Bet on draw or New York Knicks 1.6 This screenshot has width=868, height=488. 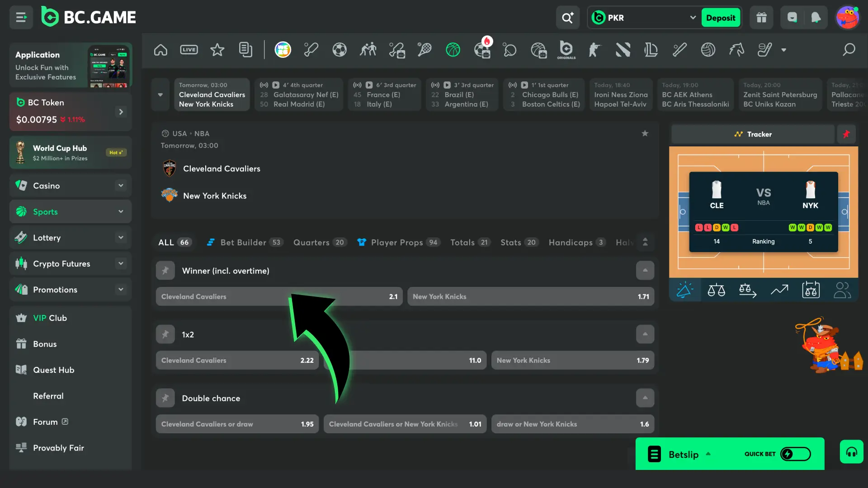(x=573, y=424)
